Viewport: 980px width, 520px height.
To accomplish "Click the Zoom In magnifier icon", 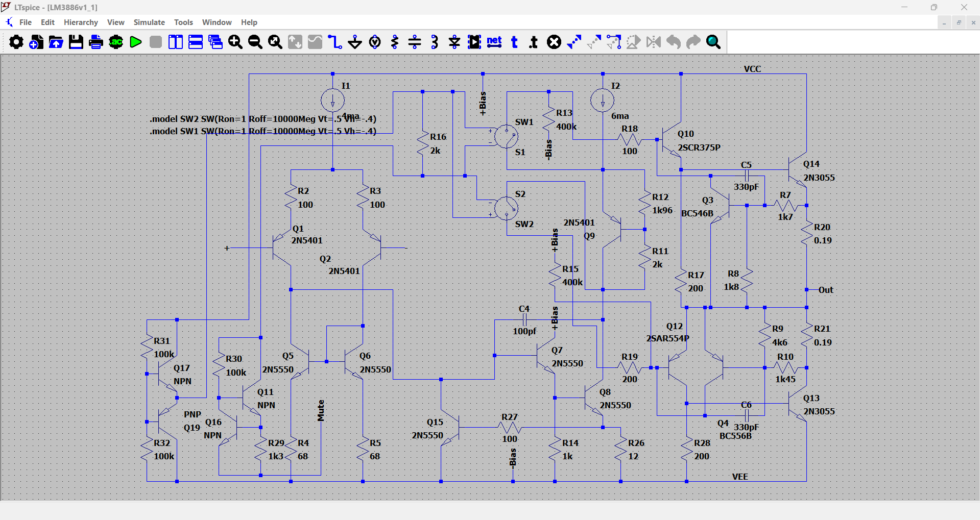I will click(235, 42).
